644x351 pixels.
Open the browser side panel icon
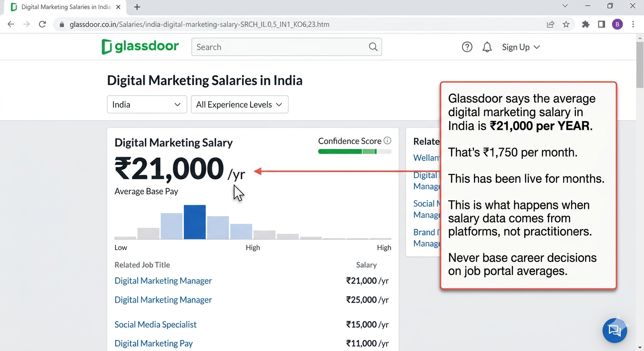pos(601,25)
